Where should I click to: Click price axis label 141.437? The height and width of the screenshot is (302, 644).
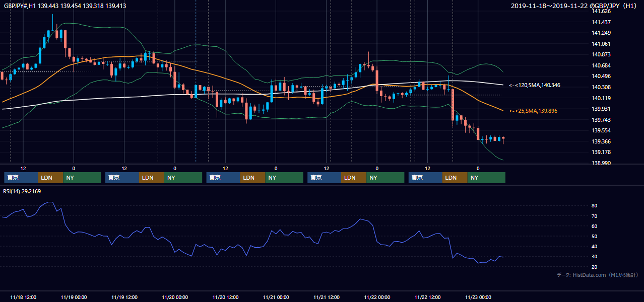pyautogui.click(x=601, y=22)
